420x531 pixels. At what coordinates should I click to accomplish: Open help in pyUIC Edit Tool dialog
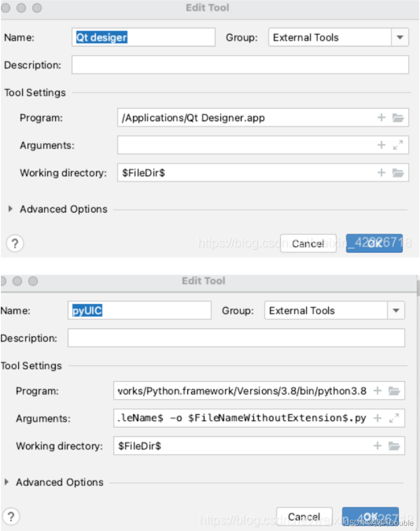pyautogui.click(x=11, y=516)
